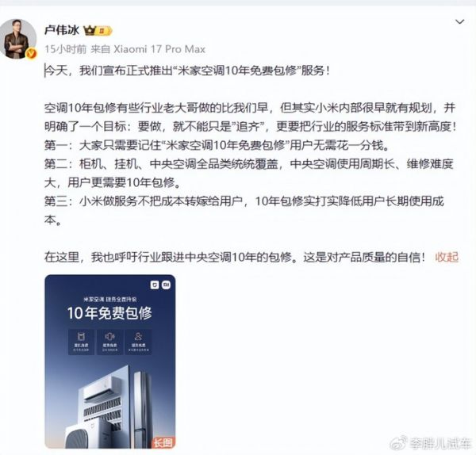476x455 pixels.
Task: Click the 李胖儿说车 watermark text
Action: 440,443
